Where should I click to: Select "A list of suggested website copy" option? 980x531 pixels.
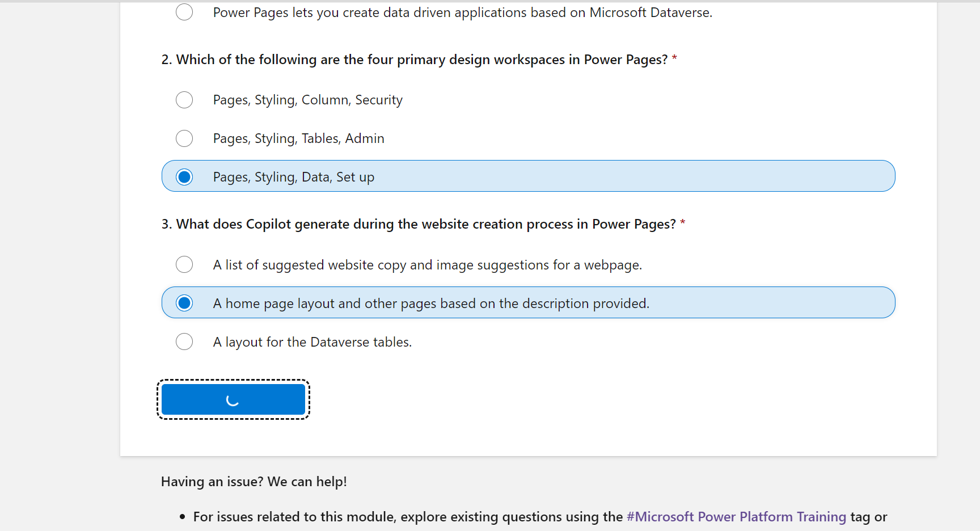pyautogui.click(x=184, y=264)
